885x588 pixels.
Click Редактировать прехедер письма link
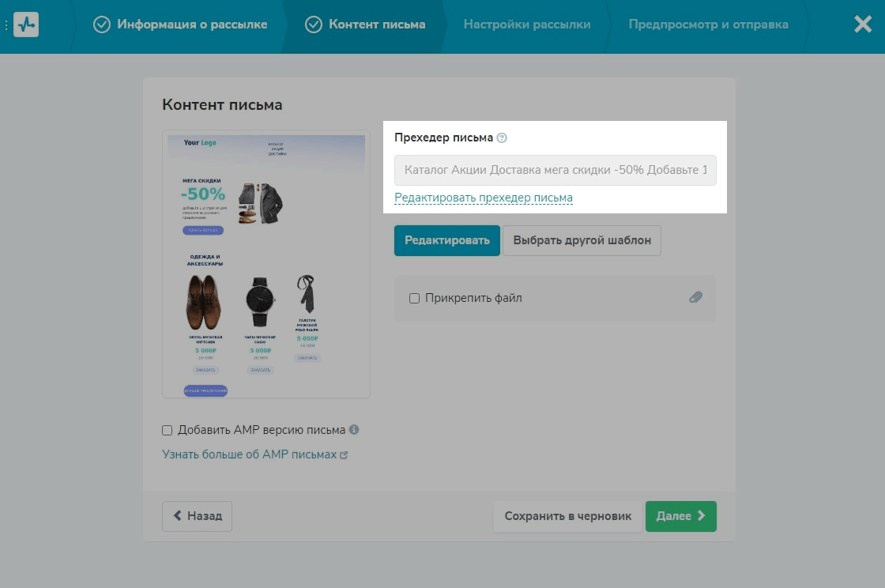click(x=483, y=198)
